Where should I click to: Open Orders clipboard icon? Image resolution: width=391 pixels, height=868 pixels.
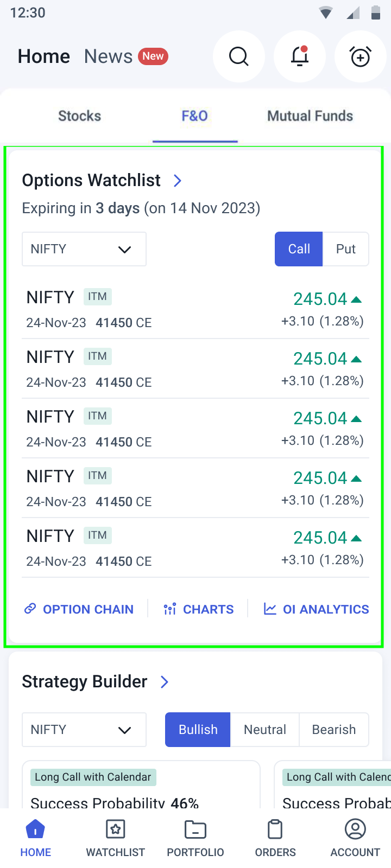point(275,829)
